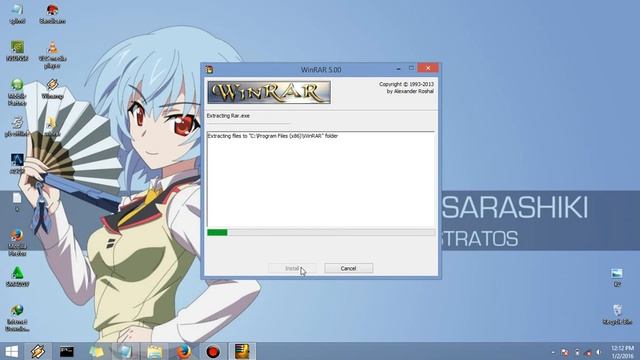Image resolution: width=640 pixels, height=360 pixels.
Task: Click the volume speaker tray icon
Action: click(599, 352)
